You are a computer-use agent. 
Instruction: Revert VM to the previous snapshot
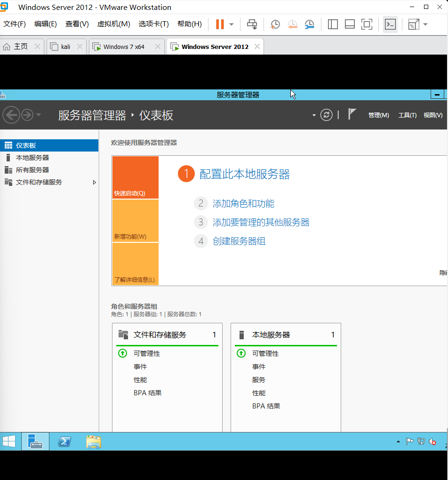(x=292, y=24)
